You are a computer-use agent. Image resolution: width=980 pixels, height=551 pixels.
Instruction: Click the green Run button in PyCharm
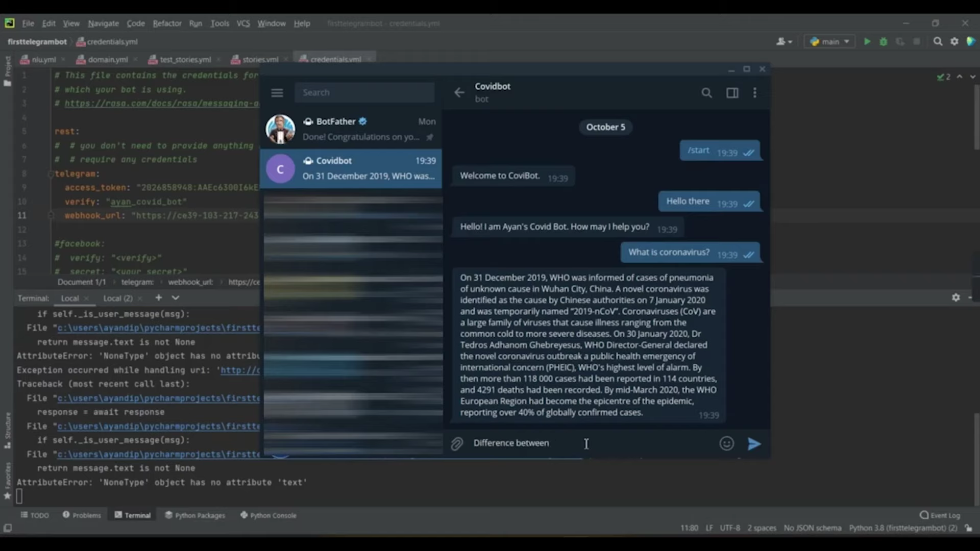(867, 41)
